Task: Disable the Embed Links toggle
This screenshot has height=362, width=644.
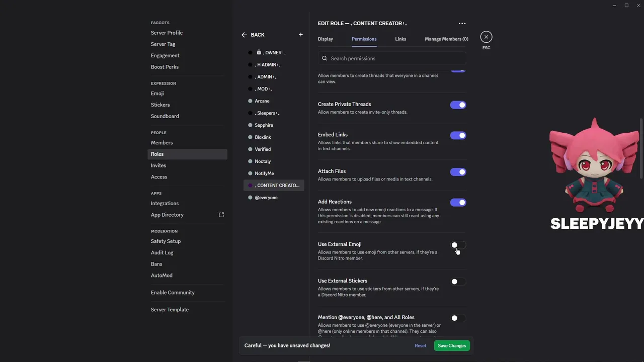Action: 458,135
